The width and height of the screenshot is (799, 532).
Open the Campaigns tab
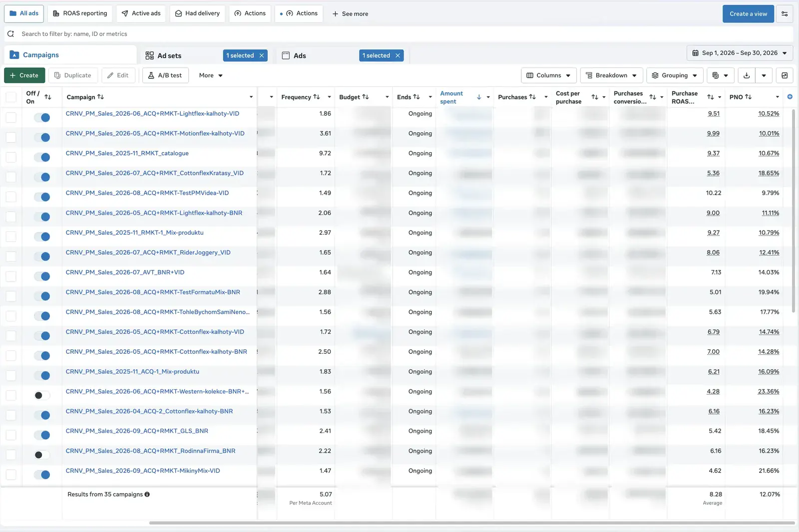70,55
